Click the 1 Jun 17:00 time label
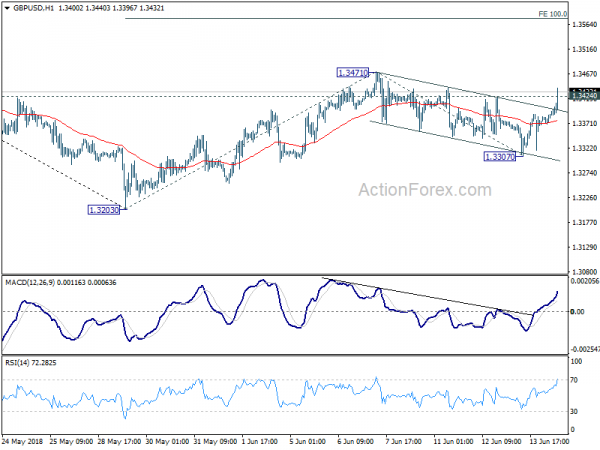Screen dimensions: 600x450 pos(262,441)
